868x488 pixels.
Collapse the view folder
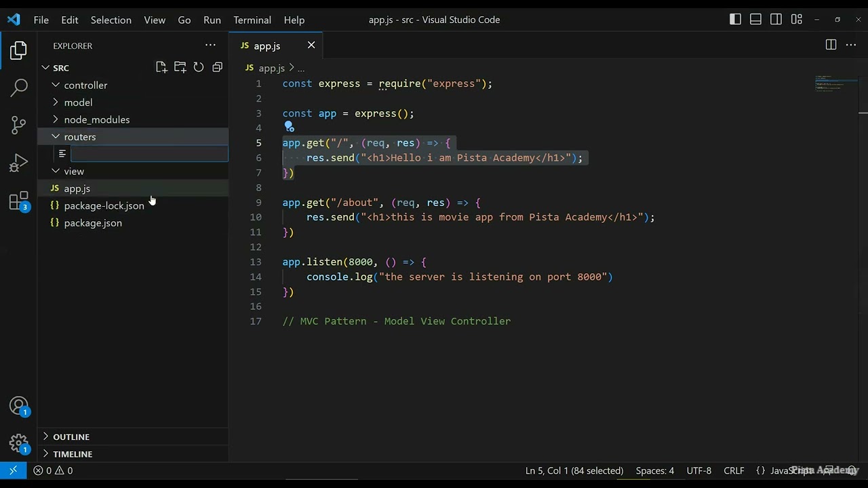pyautogui.click(x=56, y=171)
